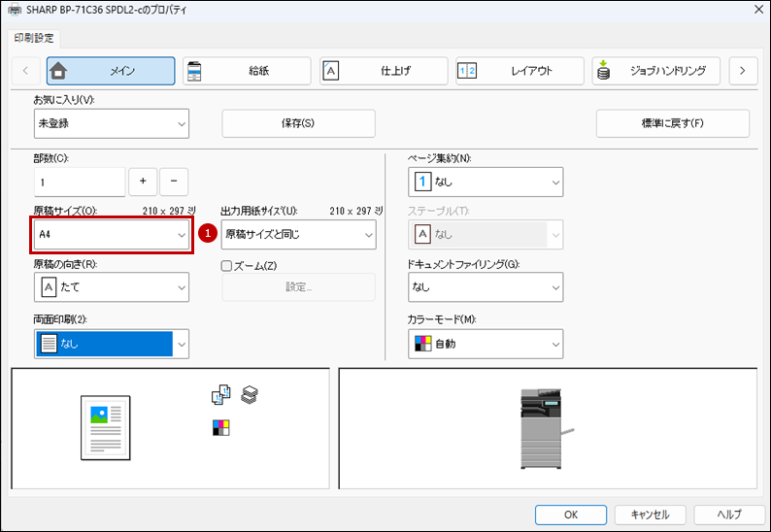This screenshot has height=532, width=771.
Task: Click the レイアウト layout icon
Action: coord(467,71)
